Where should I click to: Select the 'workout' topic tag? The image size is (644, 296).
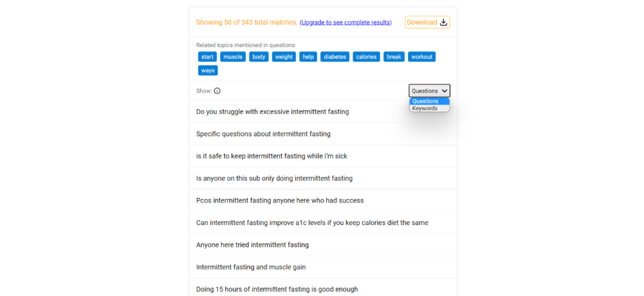[422, 57]
